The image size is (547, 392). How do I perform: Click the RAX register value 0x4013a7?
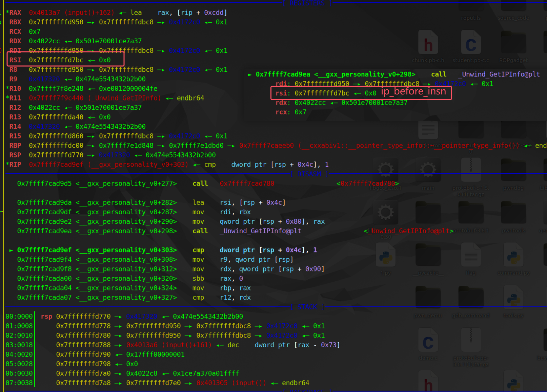(44, 13)
